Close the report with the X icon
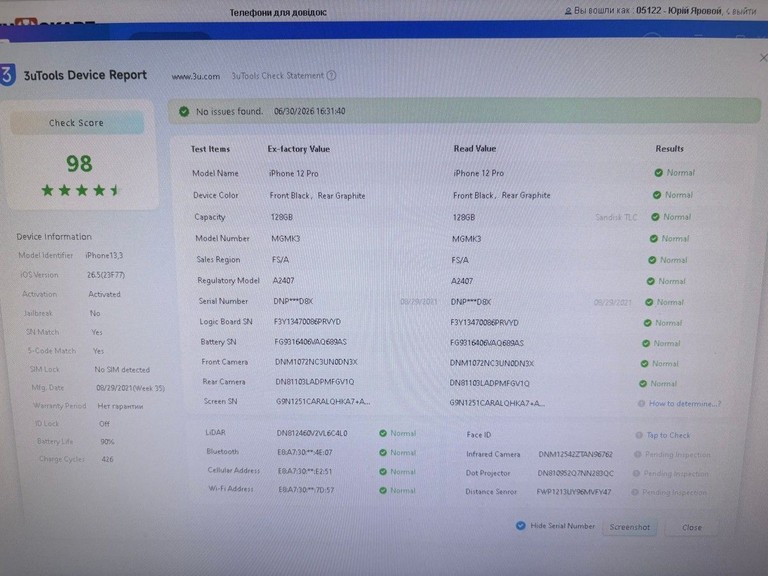 763,58
